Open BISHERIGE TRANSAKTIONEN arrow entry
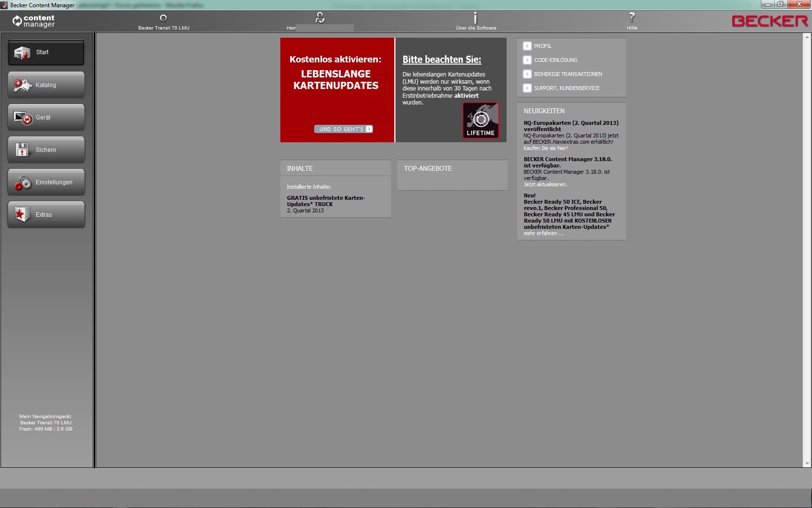This screenshot has width=812, height=508. 527,74
